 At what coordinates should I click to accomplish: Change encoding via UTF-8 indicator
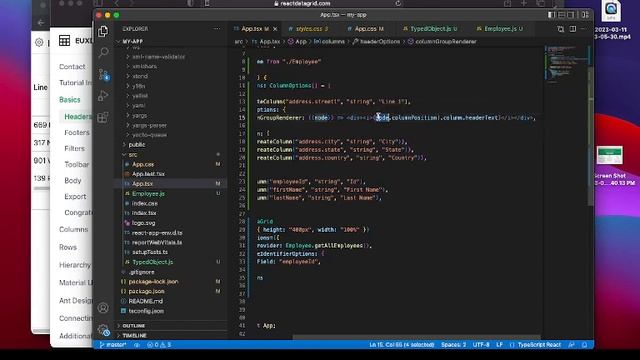[x=481, y=345]
